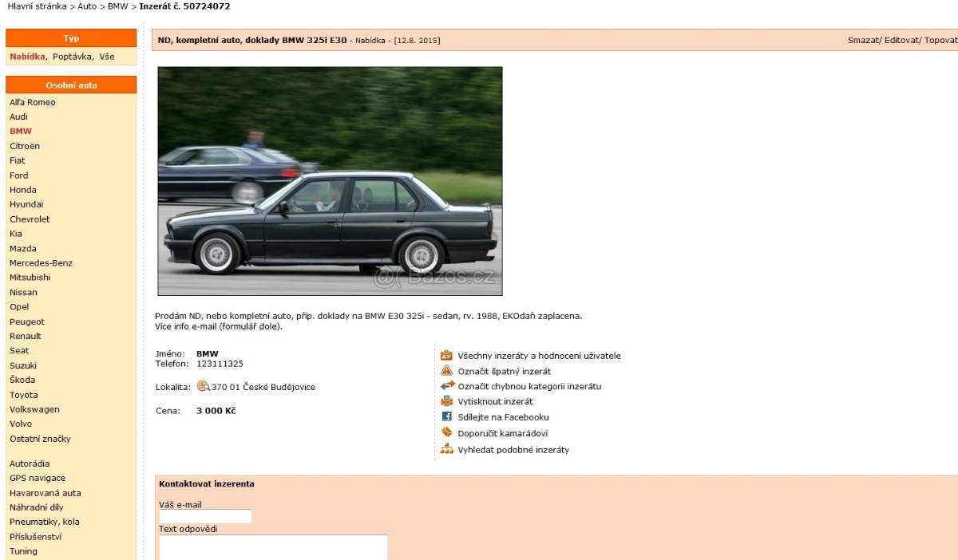The height and width of the screenshot is (560, 958).
Task: Click Hlavní stránka breadcrumb link
Action: 37,6
